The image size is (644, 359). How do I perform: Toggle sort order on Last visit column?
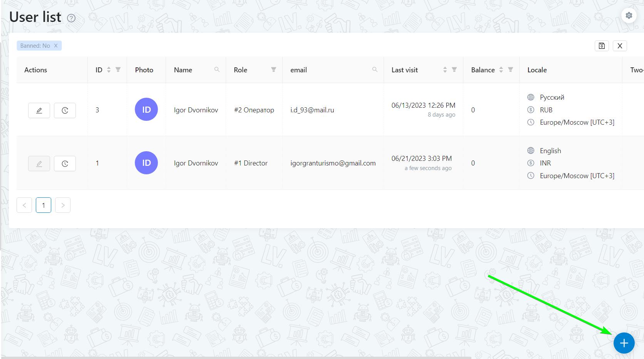tap(445, 70)
